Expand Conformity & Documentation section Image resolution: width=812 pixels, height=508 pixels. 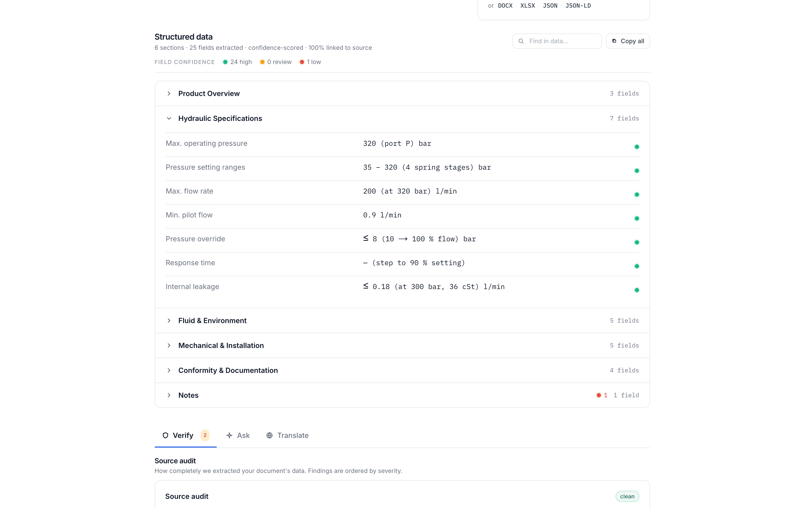click(402, 370)
